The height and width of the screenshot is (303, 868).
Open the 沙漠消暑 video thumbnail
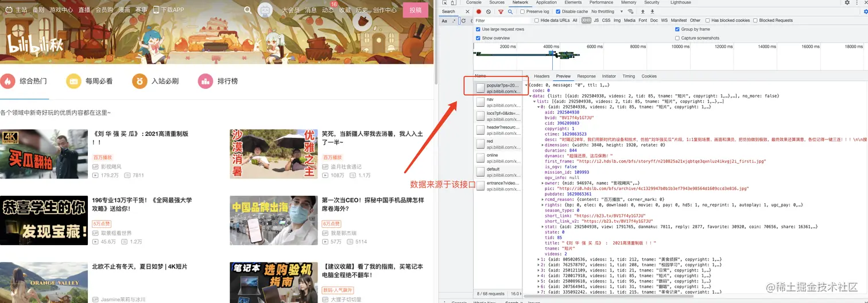click(x=274, y=154)
